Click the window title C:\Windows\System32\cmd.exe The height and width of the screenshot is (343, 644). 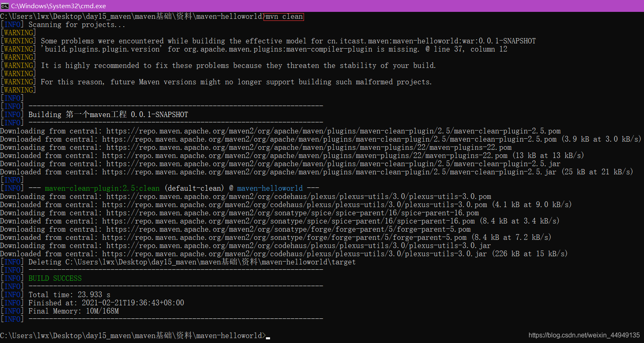pos(59,6)
